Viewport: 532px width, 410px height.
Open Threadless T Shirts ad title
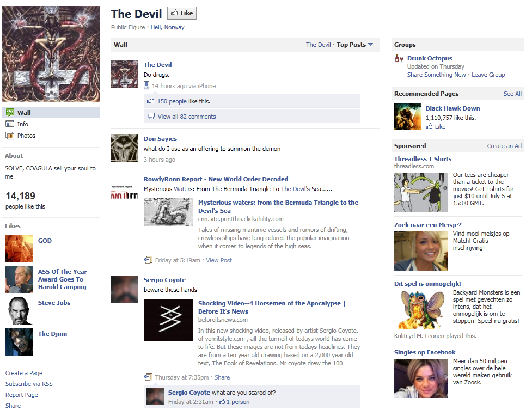(423, 159)
